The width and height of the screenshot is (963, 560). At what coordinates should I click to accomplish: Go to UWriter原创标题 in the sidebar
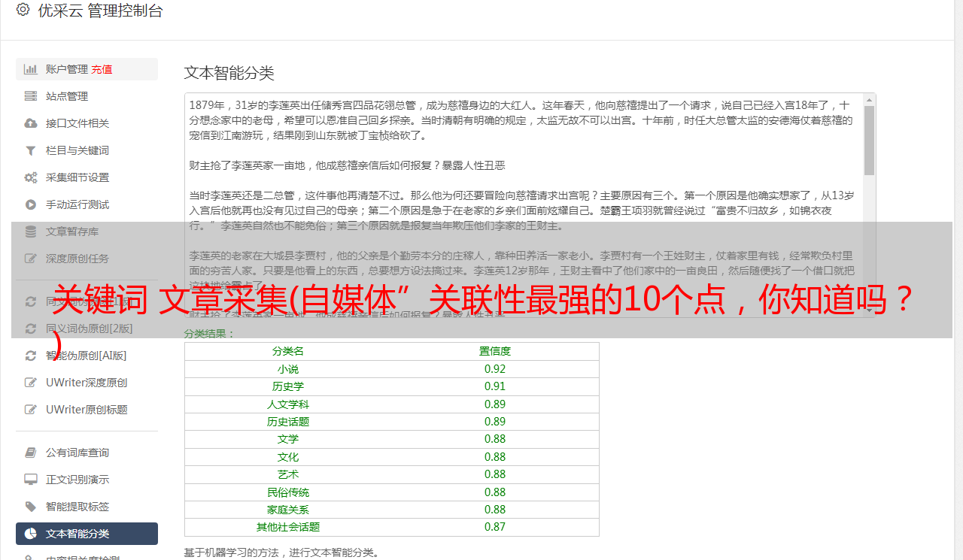click(86, 410)
